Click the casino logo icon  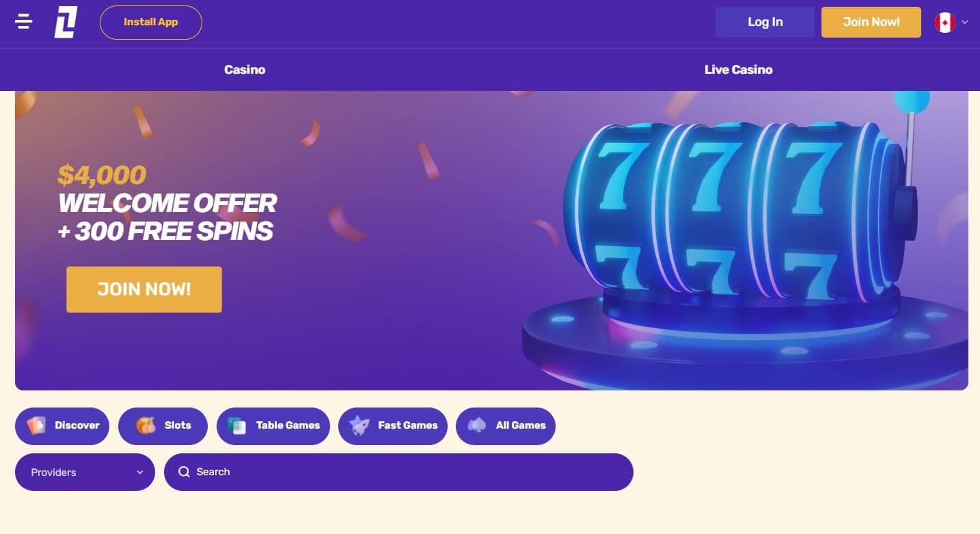coord(66,22)
